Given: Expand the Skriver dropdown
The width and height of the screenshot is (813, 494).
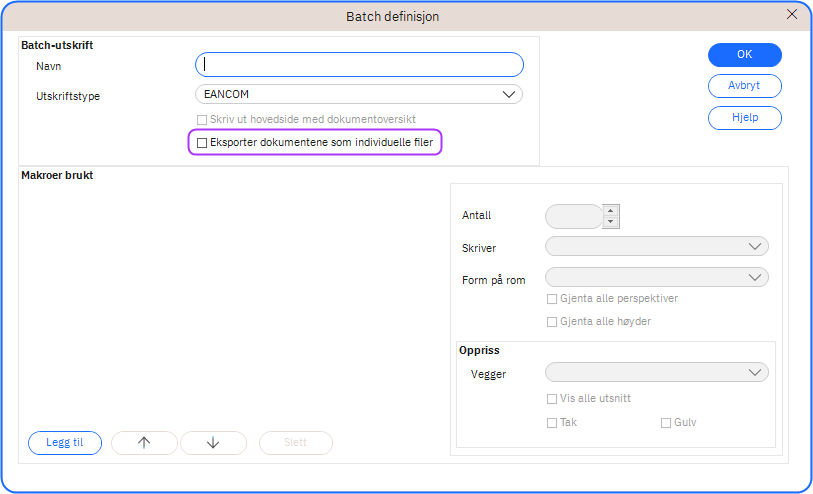Looking at the screenshot, I should [x=656, y=247].
